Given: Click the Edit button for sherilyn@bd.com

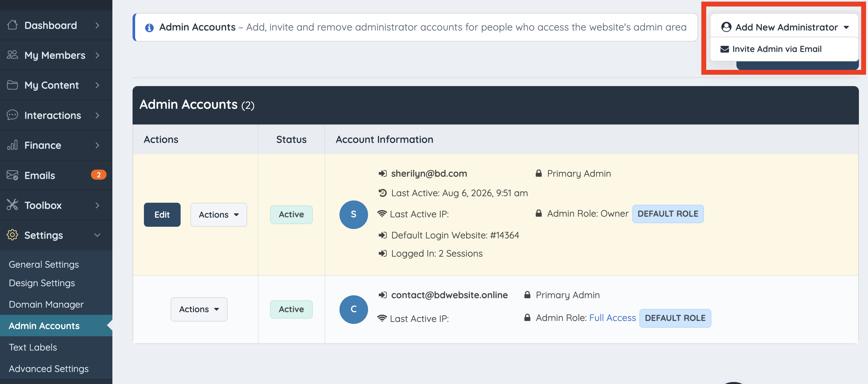Looking at the screenshot, I should [x=162, y=214].
